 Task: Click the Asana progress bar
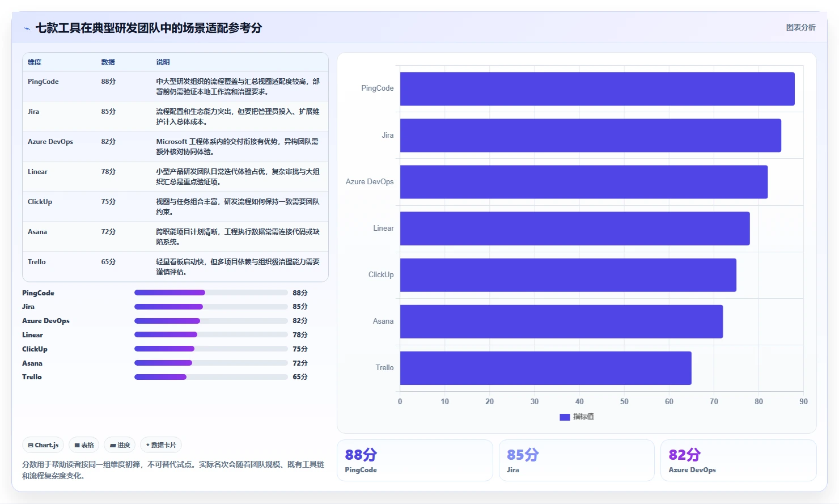211,363
